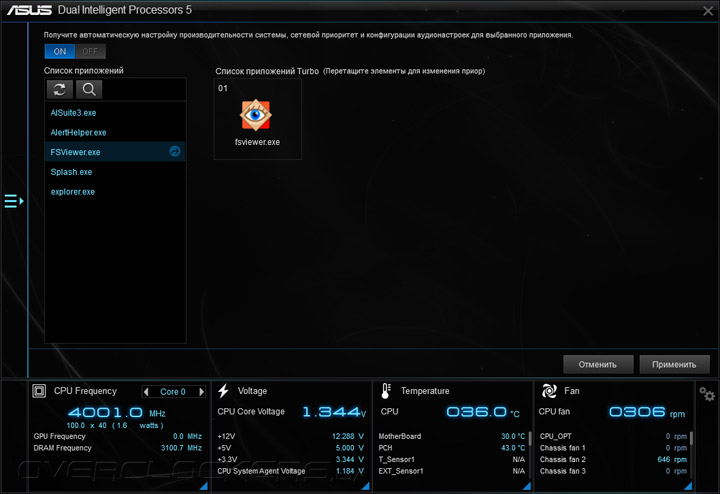Screen dimensions: 720x494
Task: Click the +3.3V voltage row
Action: (291, 459)
